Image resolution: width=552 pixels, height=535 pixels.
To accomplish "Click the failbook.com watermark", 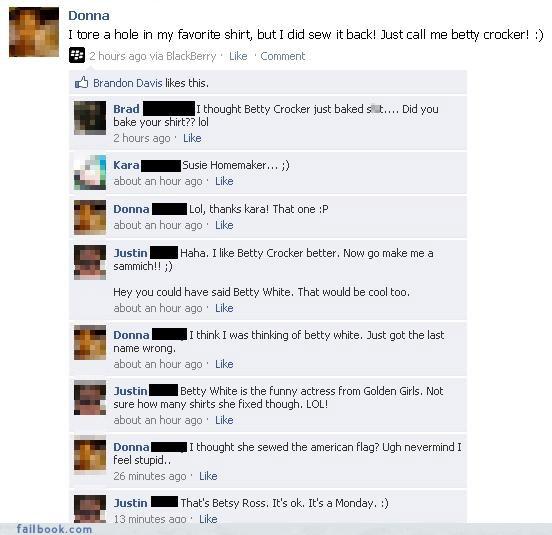I will click(54, 529).
